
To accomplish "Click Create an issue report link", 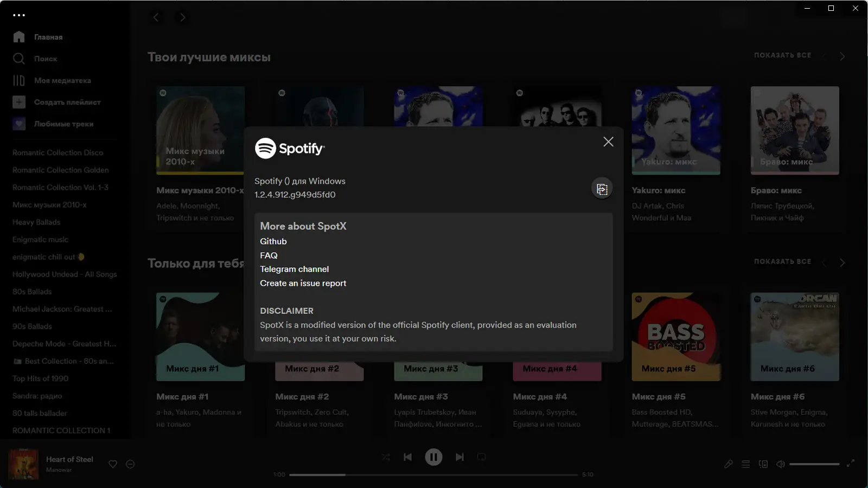I will click(303, 283).
